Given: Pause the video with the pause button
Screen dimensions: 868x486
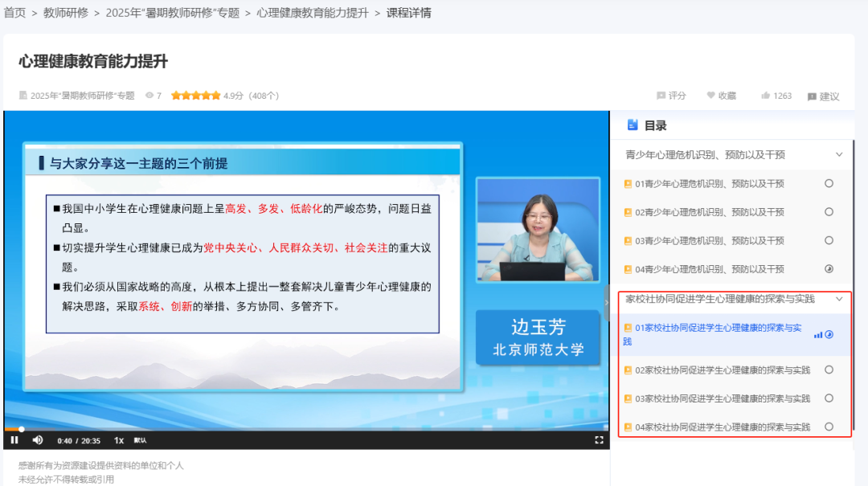Looking at the screenshot, I should pos(14,440).
